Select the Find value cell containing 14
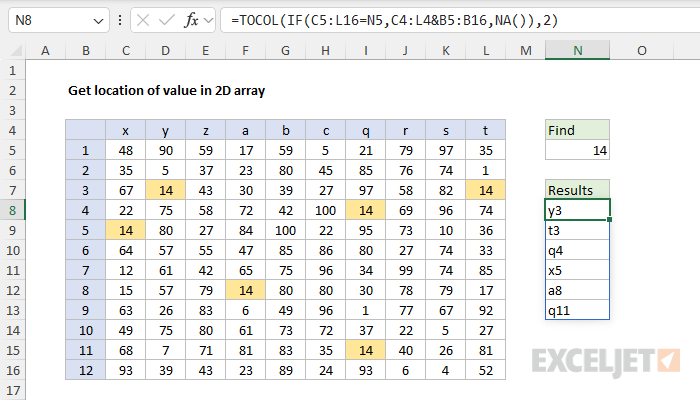 (x=577, y=150)
